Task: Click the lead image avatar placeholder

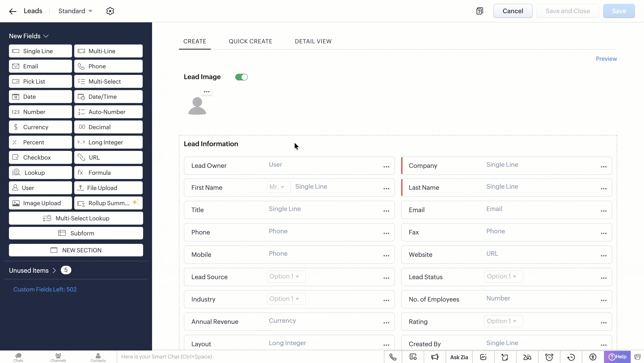Action: point(197,106)
